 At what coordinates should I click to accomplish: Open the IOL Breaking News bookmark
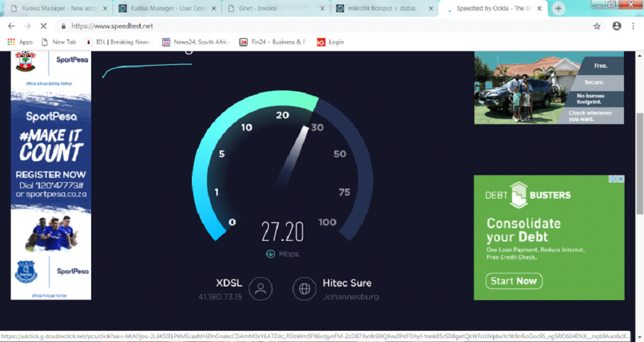(x=118, y=42)
